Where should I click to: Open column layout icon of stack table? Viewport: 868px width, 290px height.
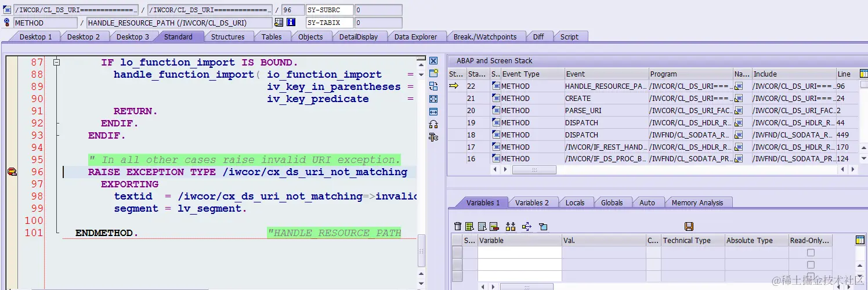click(863, 74)
